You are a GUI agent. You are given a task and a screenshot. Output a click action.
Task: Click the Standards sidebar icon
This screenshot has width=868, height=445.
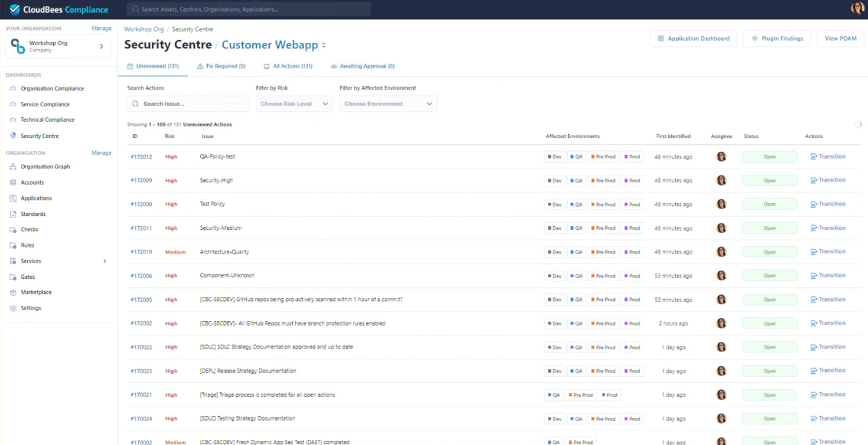tap(13, 214)
